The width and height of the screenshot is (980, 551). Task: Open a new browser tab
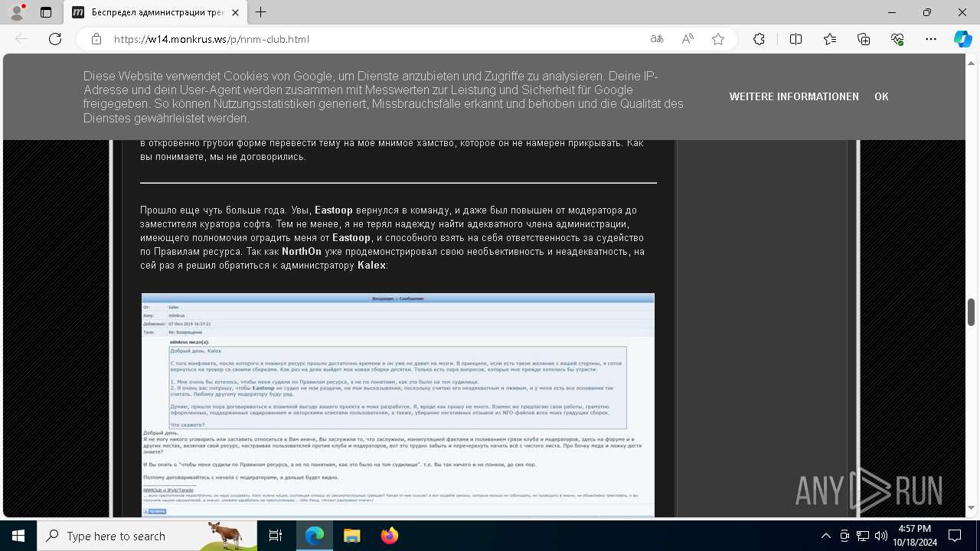tap(261, 12)
